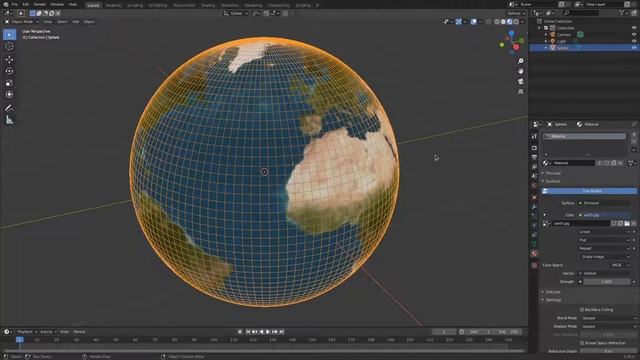Viewport: 640px width, 360px height.
Task: Open image file folder icon beside earth.jpg
Action: click(x=627, y=224)
